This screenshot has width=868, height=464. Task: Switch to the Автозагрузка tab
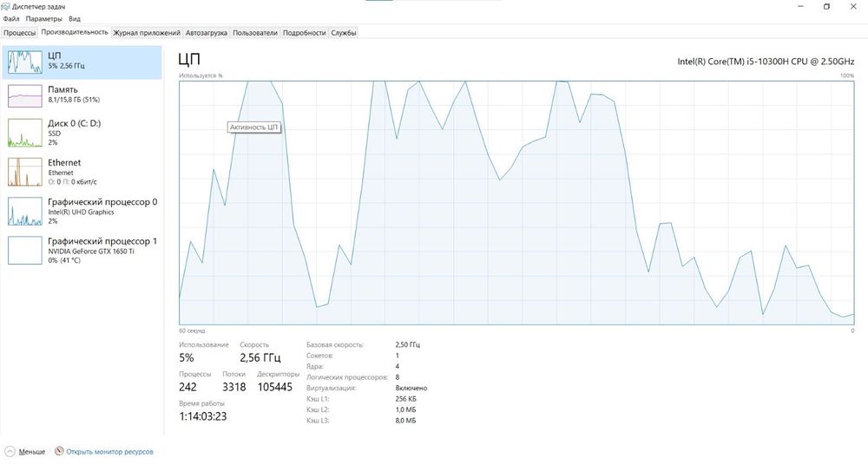tap(206, 33)
